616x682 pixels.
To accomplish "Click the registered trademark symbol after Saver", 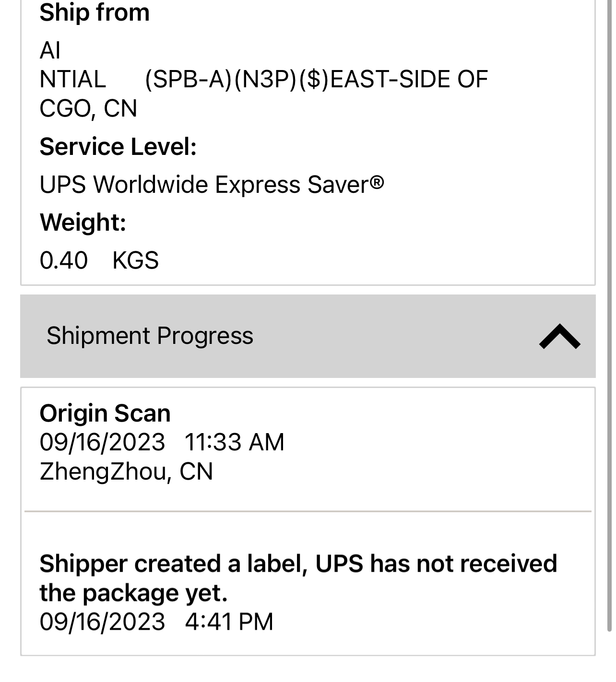I will [x=378, y=182].
